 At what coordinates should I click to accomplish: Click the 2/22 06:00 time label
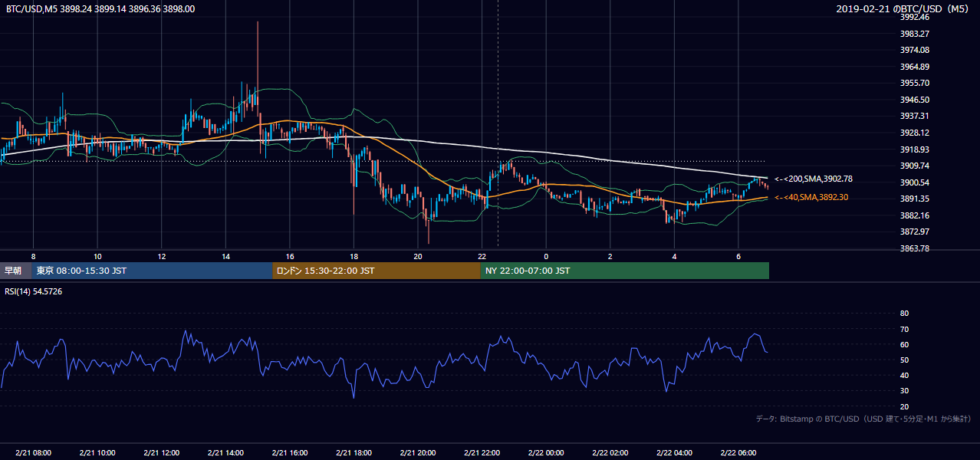click(738, 453)
